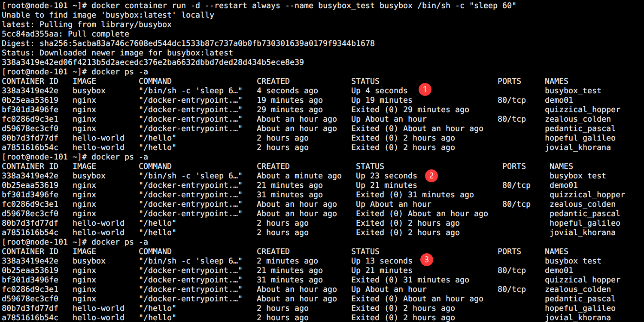The width and height of the screenshot is (644, 322).
Task: Click the "Up 4 seconds" status text
Action: click(x=379, y=91)
